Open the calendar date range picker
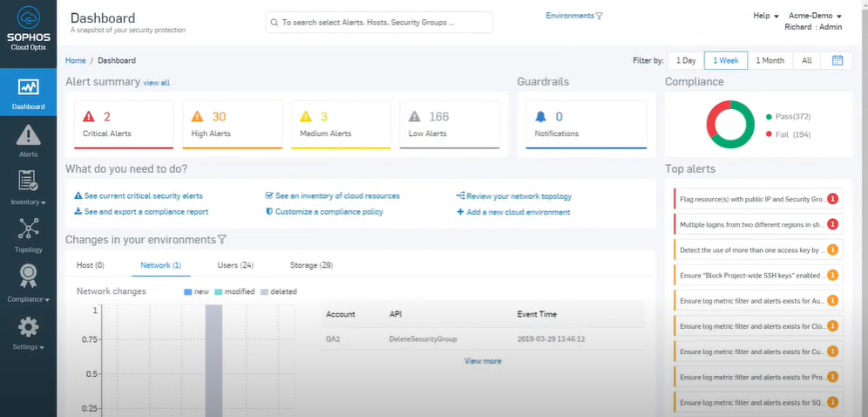This screenshot has width=868, height=417. click(837, 60)
